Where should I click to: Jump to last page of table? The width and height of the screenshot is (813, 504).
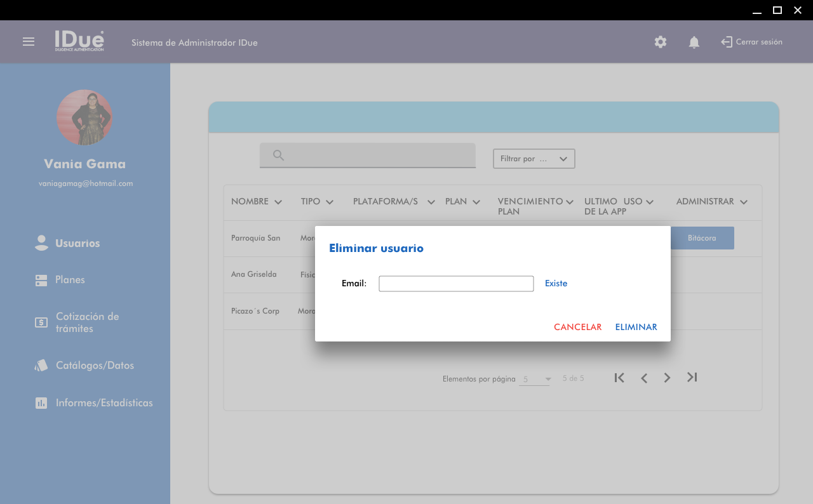[692, 378]
